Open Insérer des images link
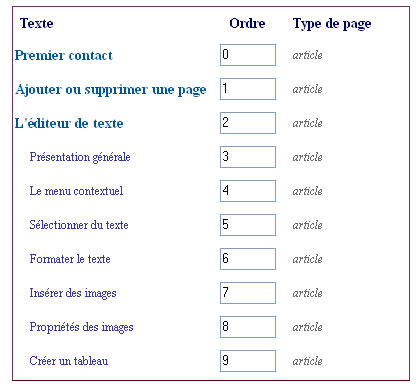The width and height of the screenshot is (419, 386). pos(73,293)
